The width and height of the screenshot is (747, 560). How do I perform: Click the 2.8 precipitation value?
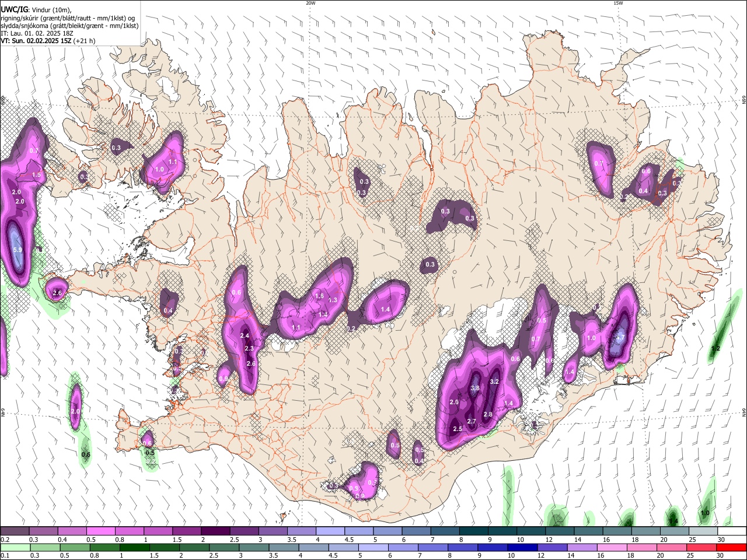(488, 414)
